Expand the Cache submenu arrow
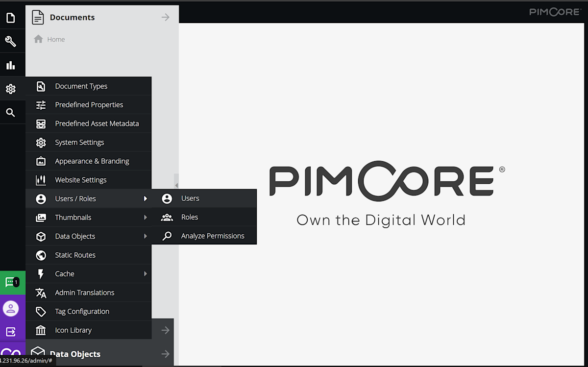The height and width of the screenshot is (367, 588). 145,274
